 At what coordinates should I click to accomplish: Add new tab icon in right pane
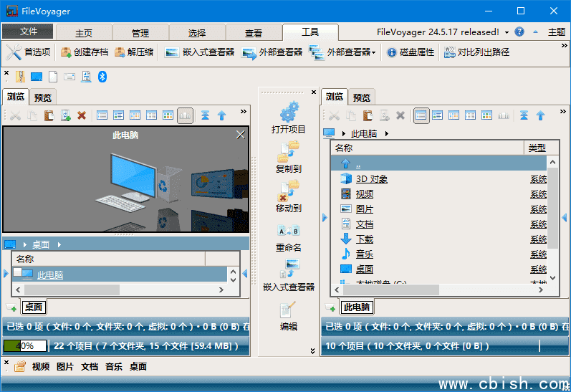click(x=330, y=308)
